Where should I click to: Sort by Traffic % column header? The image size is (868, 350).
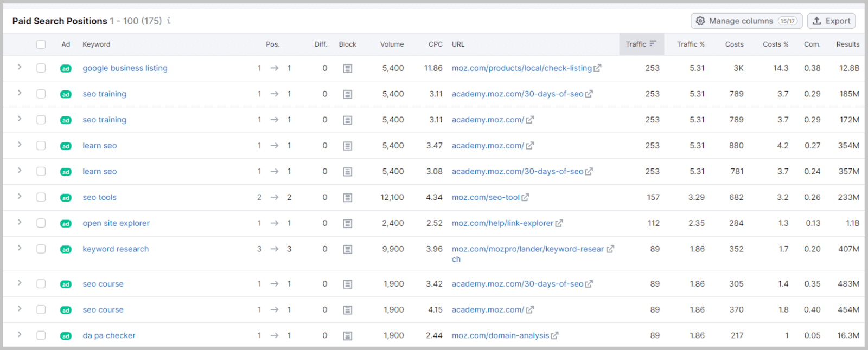tap(691, 44)
